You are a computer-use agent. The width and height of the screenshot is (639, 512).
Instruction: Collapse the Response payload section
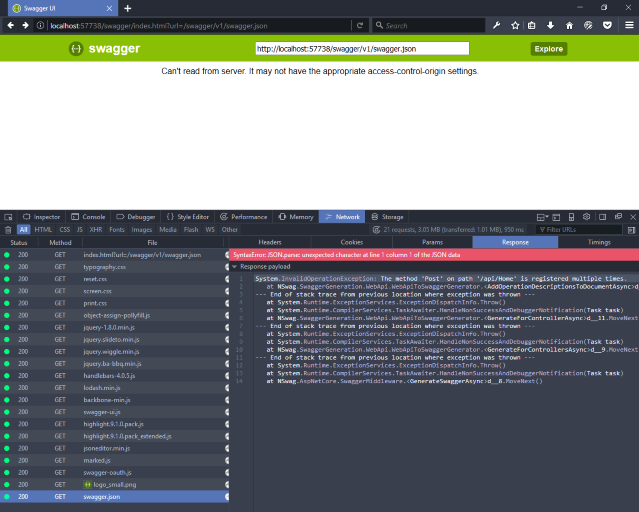(x=234, y=267)
